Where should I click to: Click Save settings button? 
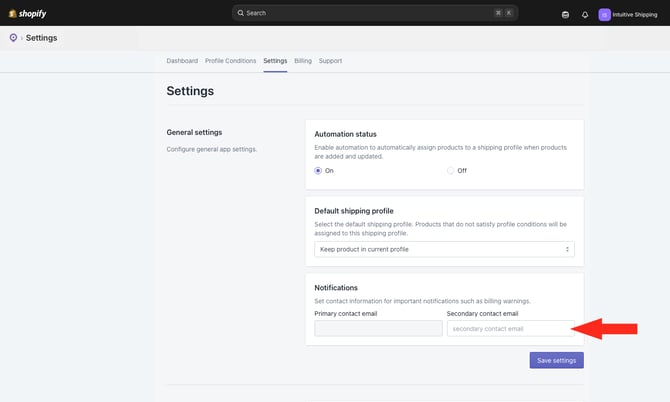click(556, 360)
